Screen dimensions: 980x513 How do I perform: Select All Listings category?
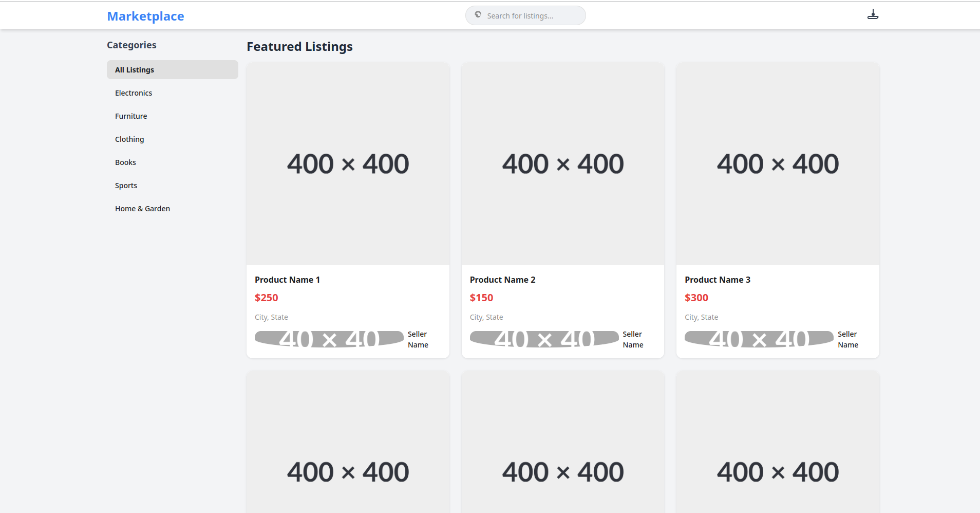[172, 70]
